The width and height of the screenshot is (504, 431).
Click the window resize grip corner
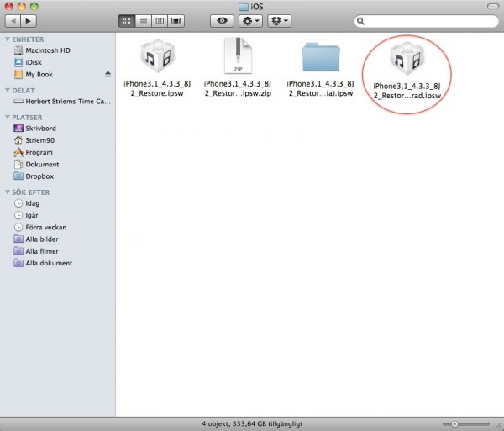(x=498, y=424)
